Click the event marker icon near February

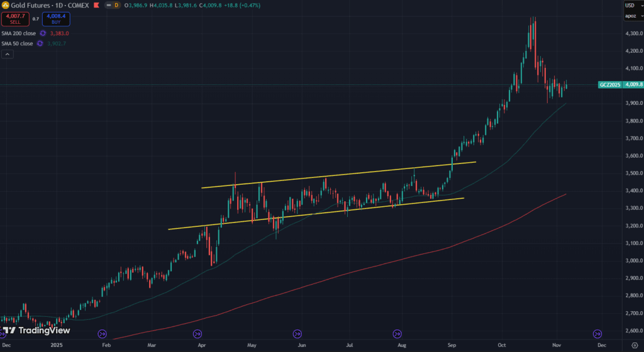coord(103,333)
